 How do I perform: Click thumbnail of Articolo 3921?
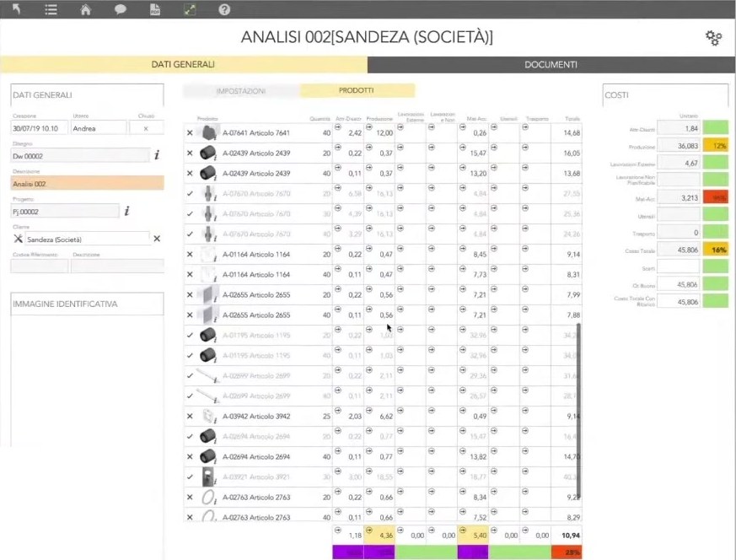point(209,477)
